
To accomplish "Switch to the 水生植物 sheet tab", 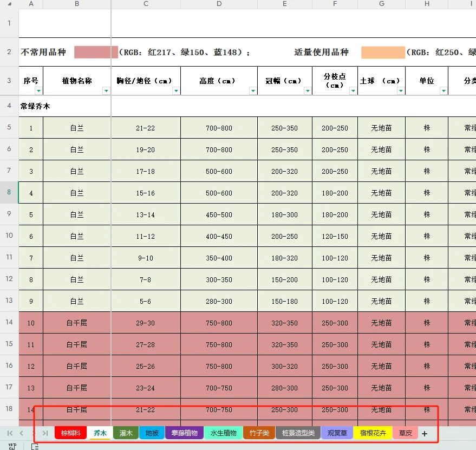I will click(x=223, y=433).
